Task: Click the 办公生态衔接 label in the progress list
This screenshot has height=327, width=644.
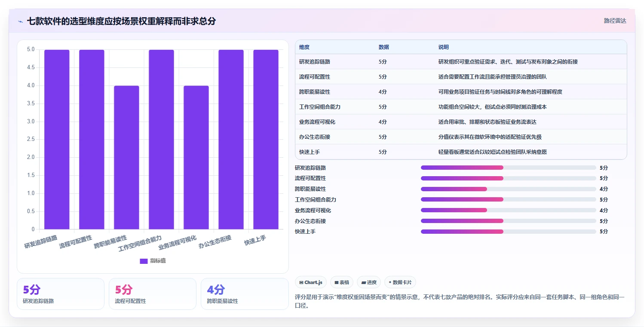Action: click(x=310, y=221)
